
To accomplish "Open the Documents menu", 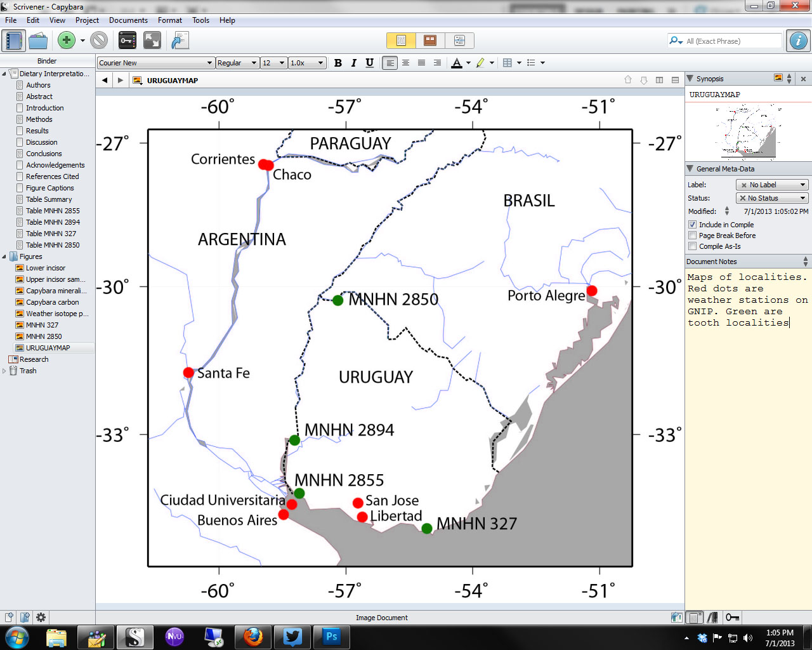I will (128, 20).
